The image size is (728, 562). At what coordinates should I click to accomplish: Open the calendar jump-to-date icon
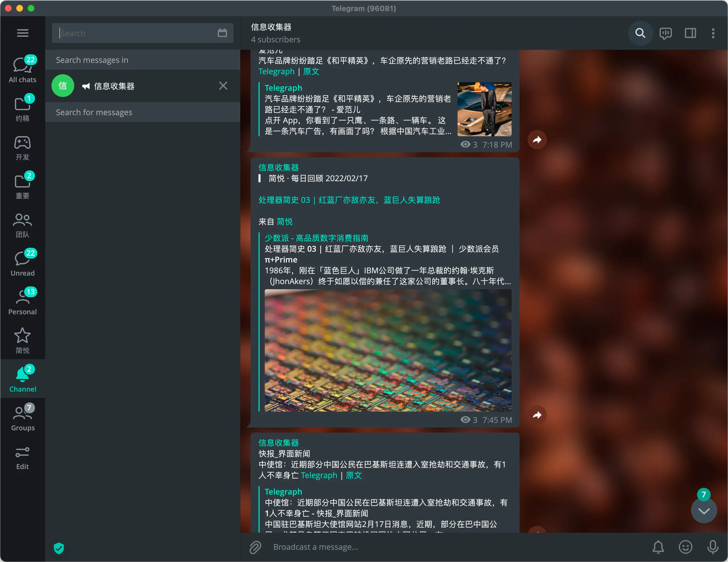pos(222,33)
